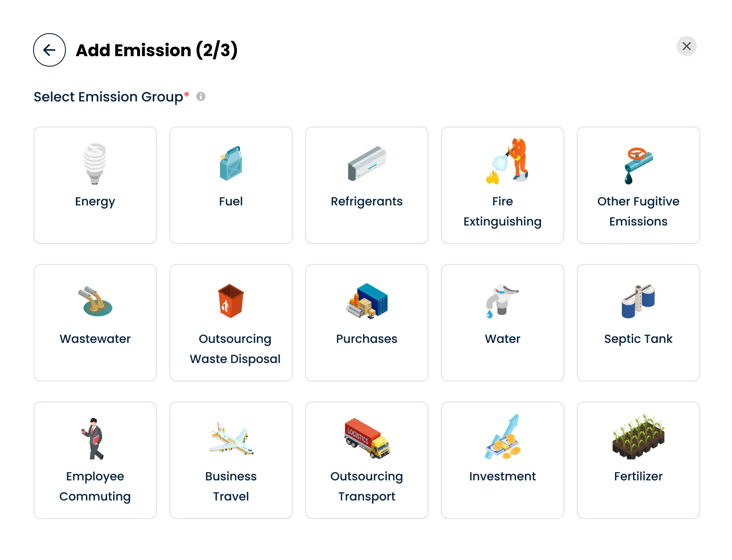Choose the Septic Tank card
The height and width of the screenshot is (560, 732).
[x=638, y=322]
